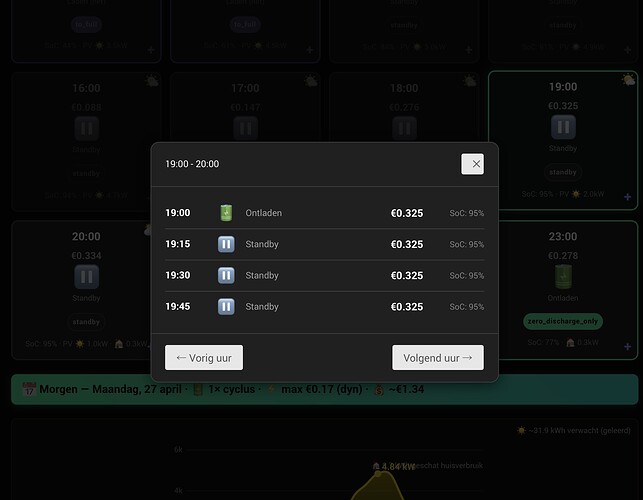Click the pause icon on 16:00 card
The height and width of the screenshot is (500, 643).
point(87,128)
